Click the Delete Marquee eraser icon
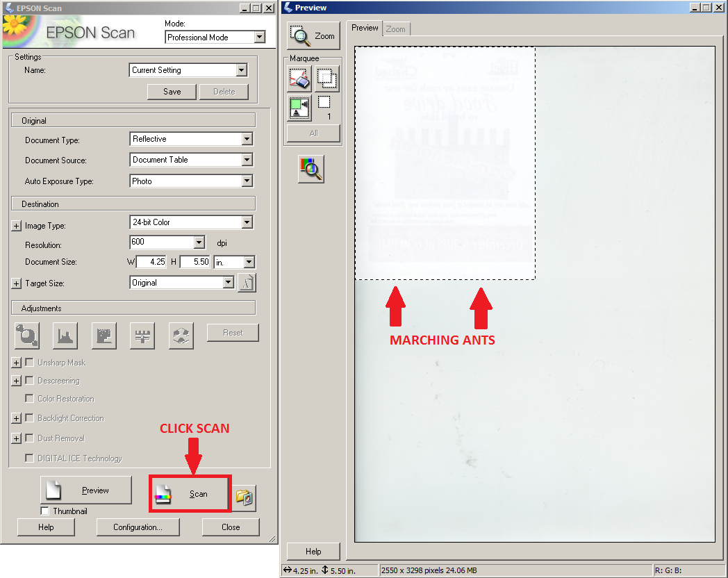The image size is (728, 578). 299,78
